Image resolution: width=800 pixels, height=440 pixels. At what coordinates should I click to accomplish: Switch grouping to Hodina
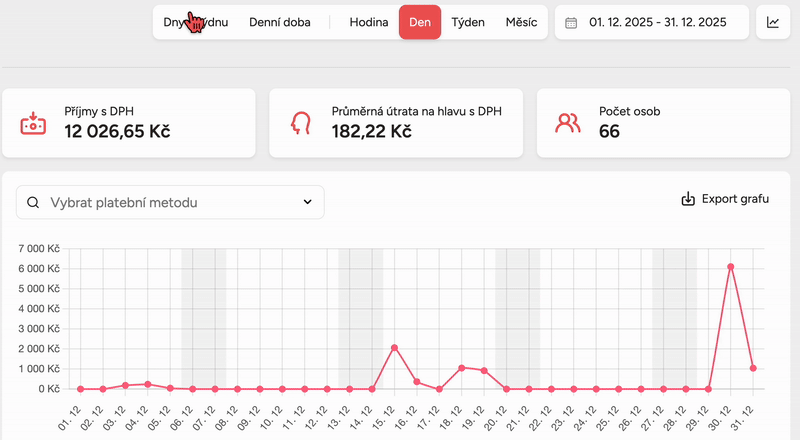click(368, 22)
